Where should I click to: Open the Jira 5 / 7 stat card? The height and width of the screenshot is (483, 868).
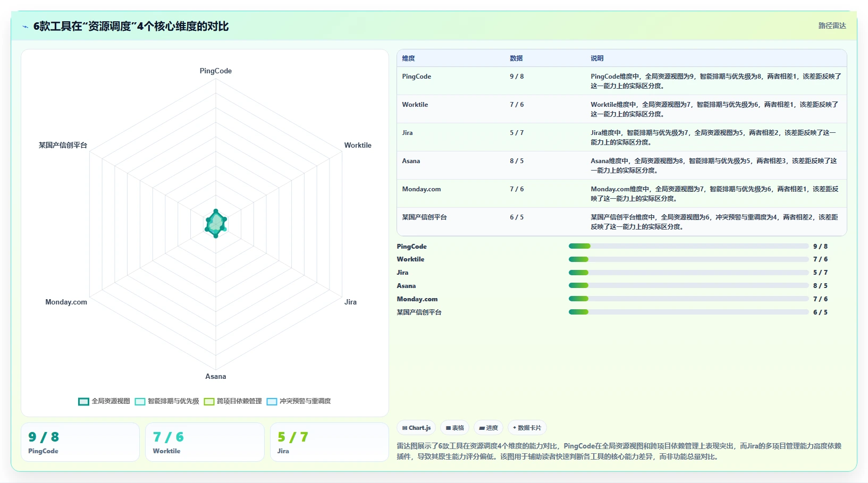click(x=330, y=442)
